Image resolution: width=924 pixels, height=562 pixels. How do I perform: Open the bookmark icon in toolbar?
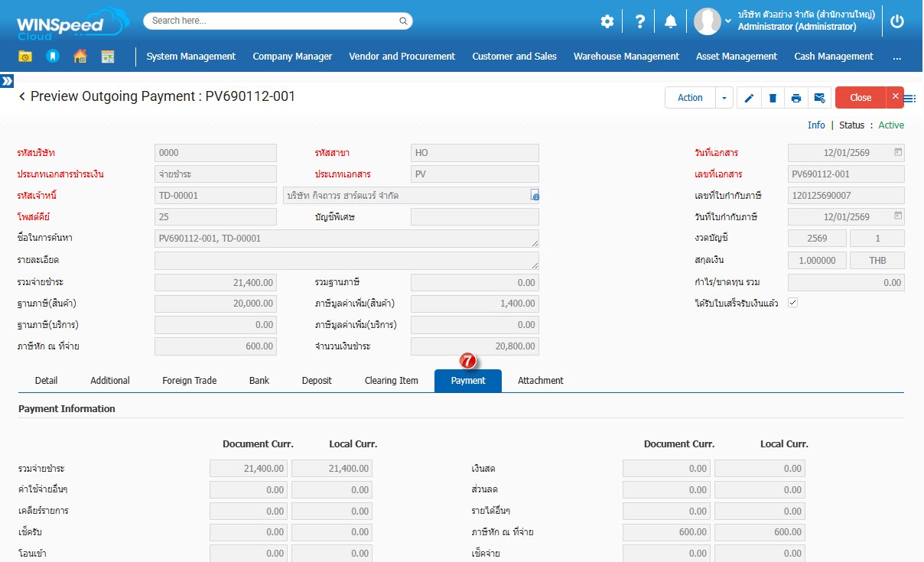click(x=52, y=57)
